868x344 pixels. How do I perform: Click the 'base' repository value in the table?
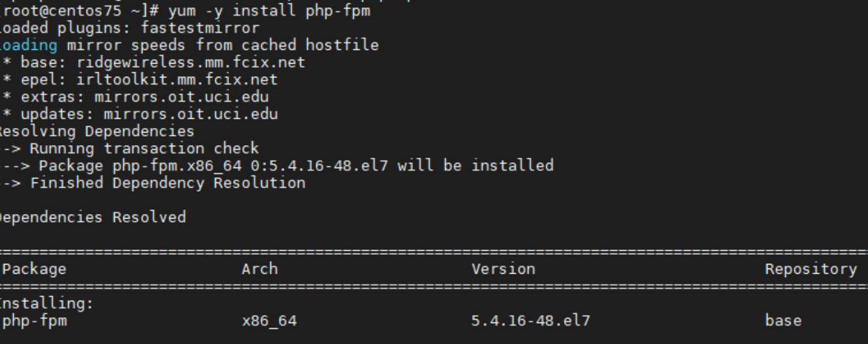pyautogui.click(x=783, y=321)
